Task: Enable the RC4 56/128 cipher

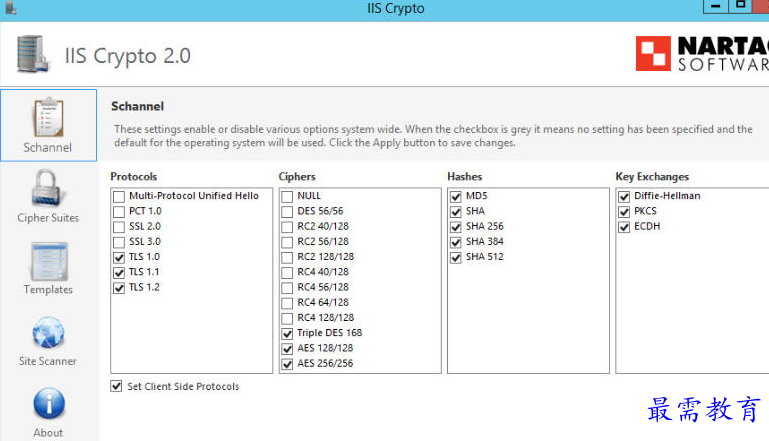Action: tap(287, 288)
